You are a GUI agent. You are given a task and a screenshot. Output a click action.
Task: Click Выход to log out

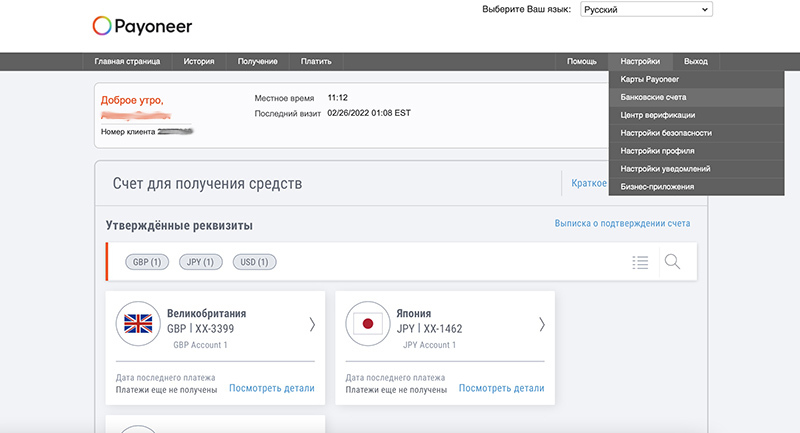tap(696, 61)
